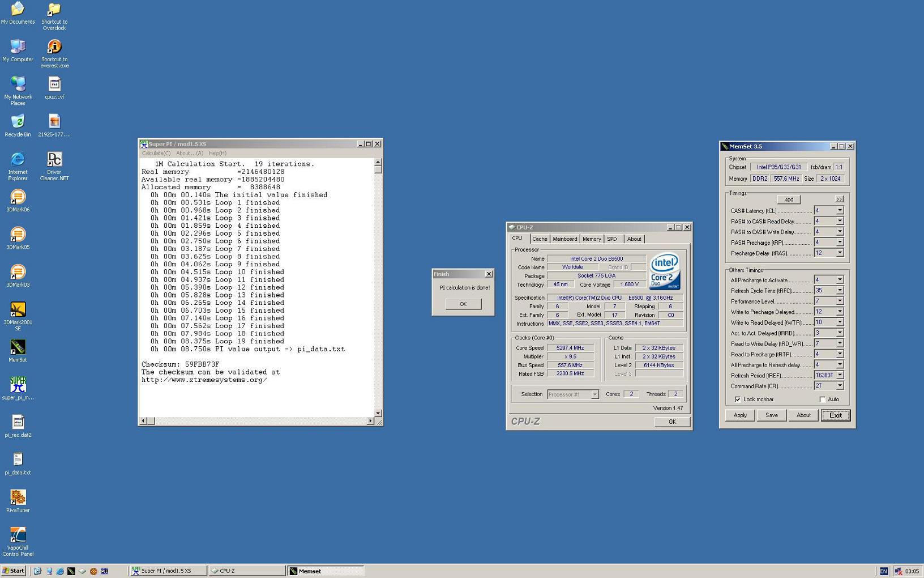Open Help(H) menu in Super PI
Screen dimensions: 924x578
217,154
